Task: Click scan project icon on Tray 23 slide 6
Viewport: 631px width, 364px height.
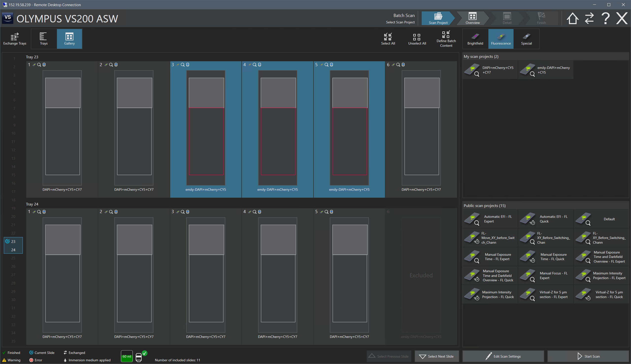Action: click(x=393, y=65)
